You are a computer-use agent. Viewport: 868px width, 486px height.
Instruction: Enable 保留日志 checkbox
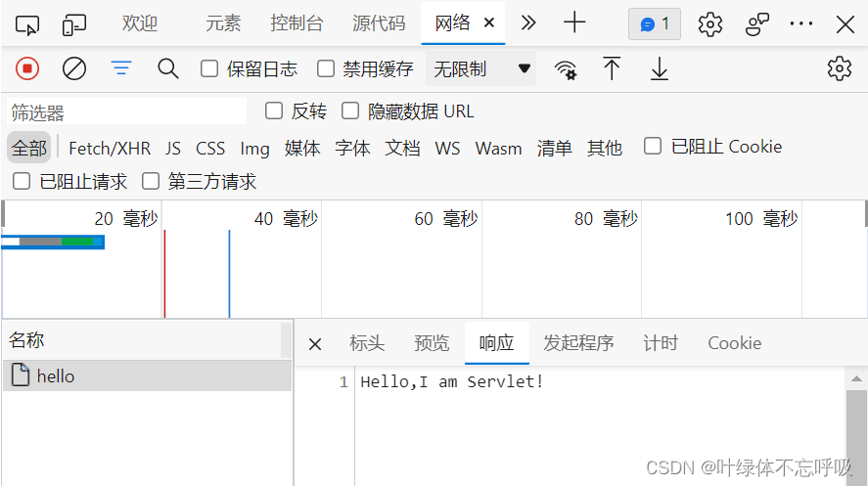[x=209, y=69]
